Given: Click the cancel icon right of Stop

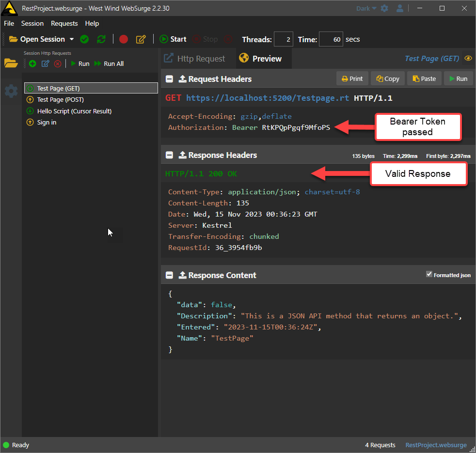Looking at the screenshot, I should (228, 39).
